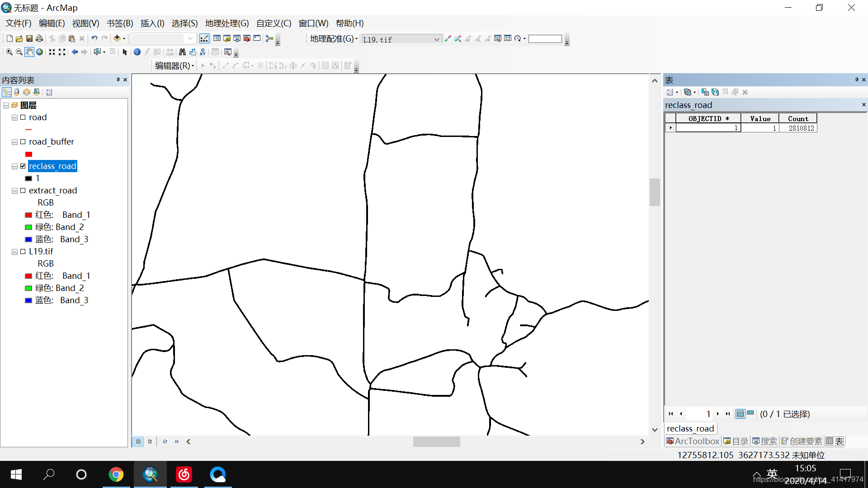Click the black symbol swatch under reclass_road
Image resolution: width=868 pixels, height=488 pixels.
[x=28, y=178]
